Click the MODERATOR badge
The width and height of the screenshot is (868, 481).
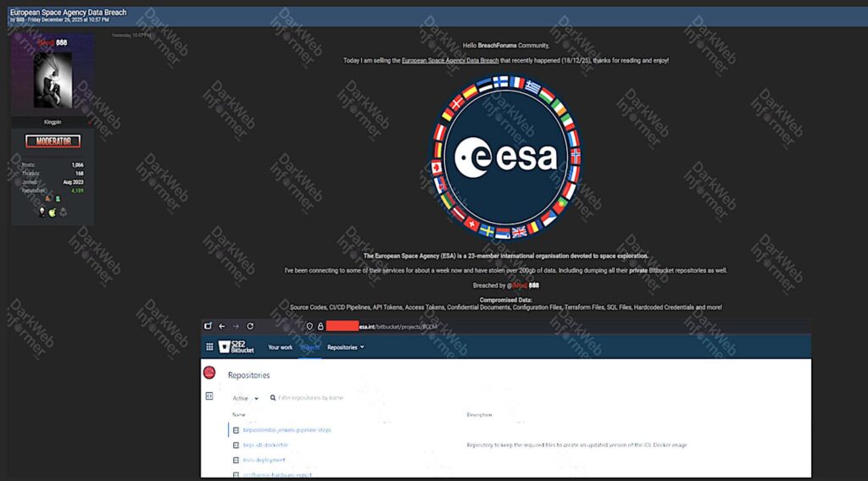[53, 141]
